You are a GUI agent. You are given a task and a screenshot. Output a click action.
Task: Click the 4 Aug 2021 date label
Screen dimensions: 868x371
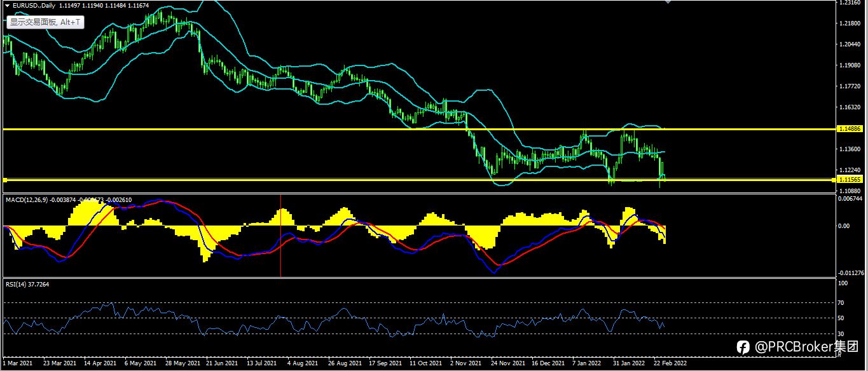pos(302,363)
